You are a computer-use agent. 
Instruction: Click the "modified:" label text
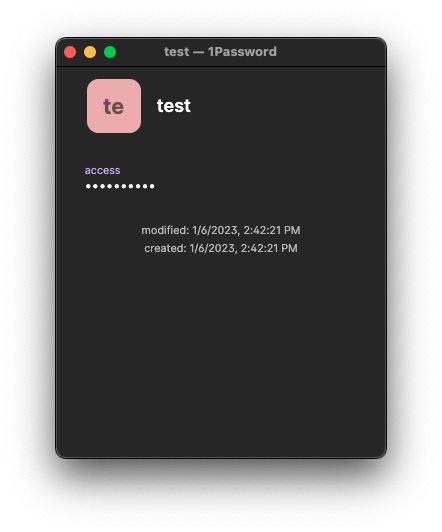(x=165, y=230)
